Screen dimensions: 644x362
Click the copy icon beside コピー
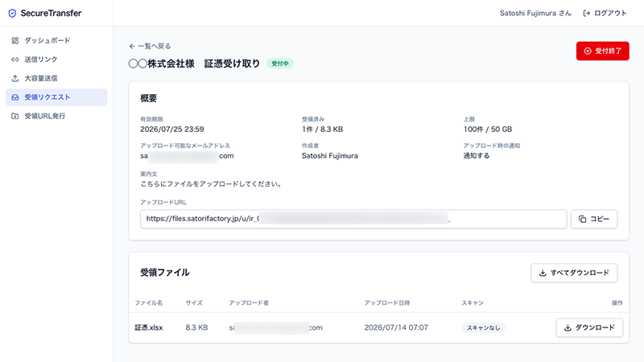click(x=582, y=219)
